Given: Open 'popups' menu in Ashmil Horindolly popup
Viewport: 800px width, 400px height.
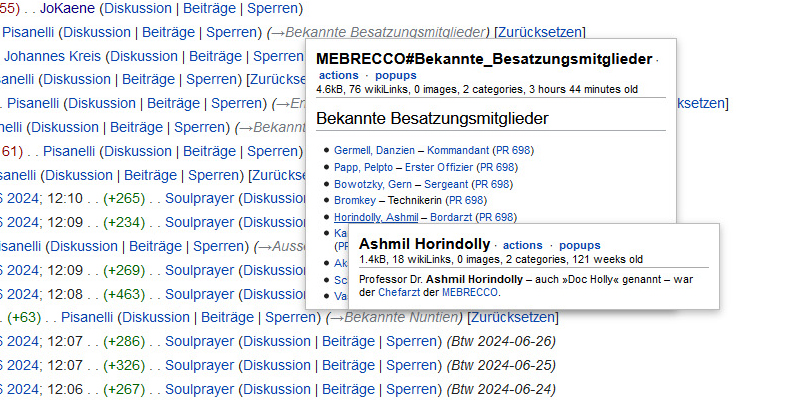Looking at the screenshot, I should point(580,245).
